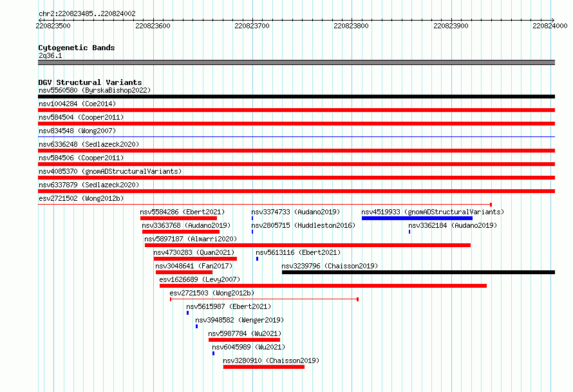Open nsv5584286 (Ebert2021) label
This screenshot has height=392, width=573.
coord(182,212)
